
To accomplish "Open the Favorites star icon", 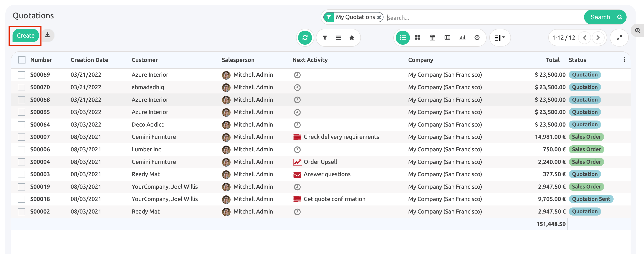I will click(x=352, y=38).
